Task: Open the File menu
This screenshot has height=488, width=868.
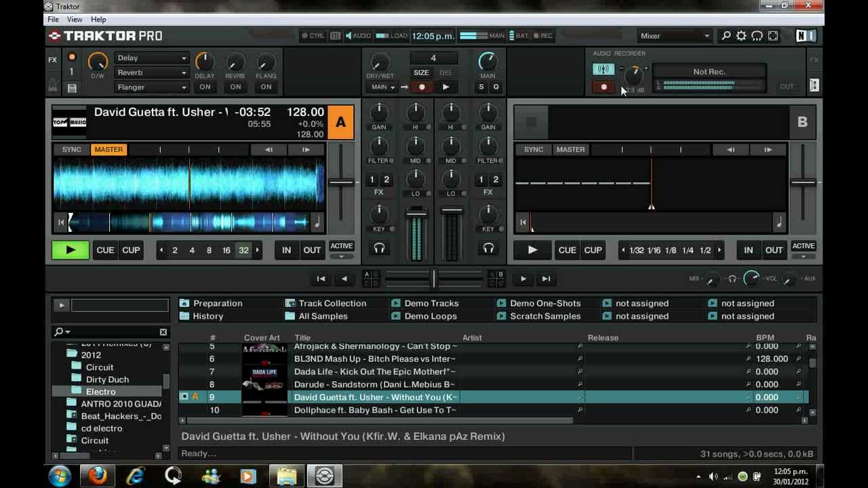Action: [53, 20]
